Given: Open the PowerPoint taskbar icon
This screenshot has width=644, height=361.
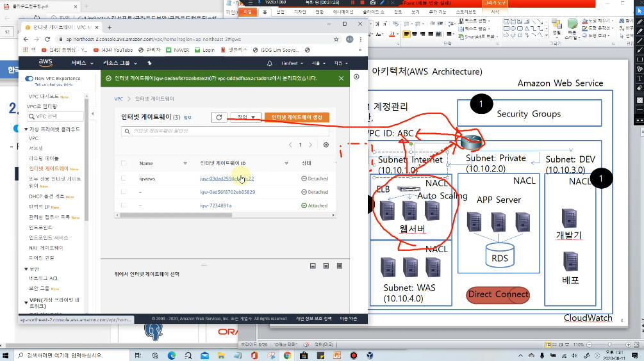Looking at the screenshot, I should 337,355.
